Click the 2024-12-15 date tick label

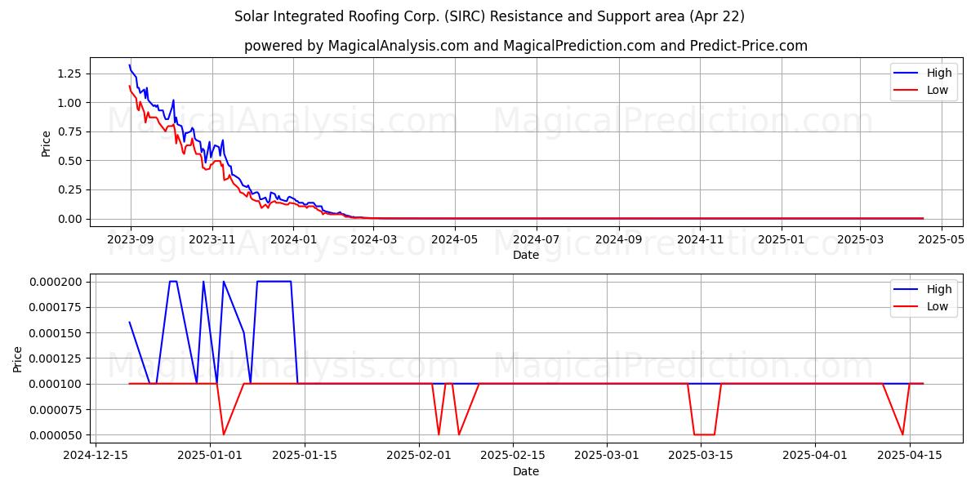tap(96, 456)
